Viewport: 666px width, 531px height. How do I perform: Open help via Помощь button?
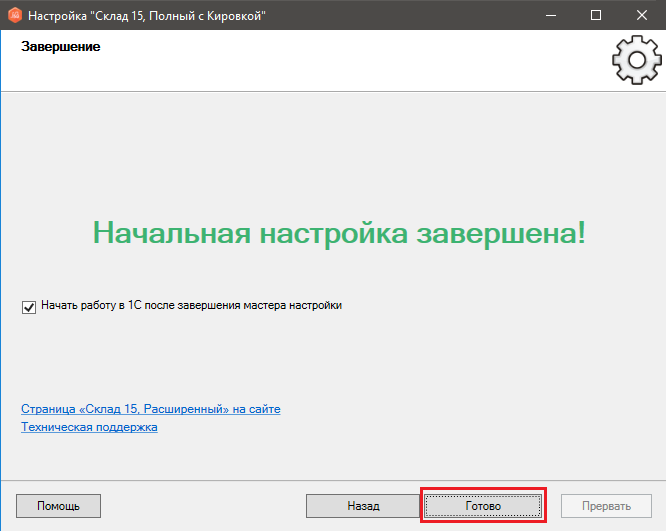(58, 506)
